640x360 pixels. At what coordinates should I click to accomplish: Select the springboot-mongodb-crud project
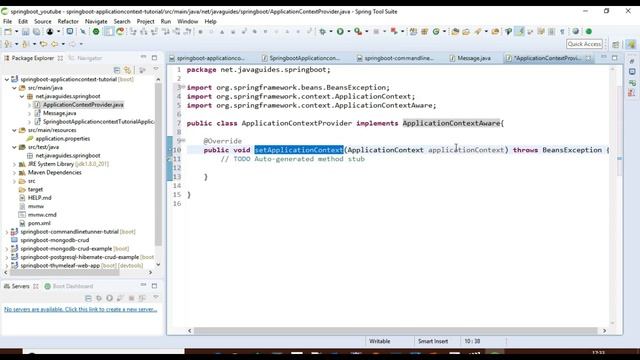point(55,240)
